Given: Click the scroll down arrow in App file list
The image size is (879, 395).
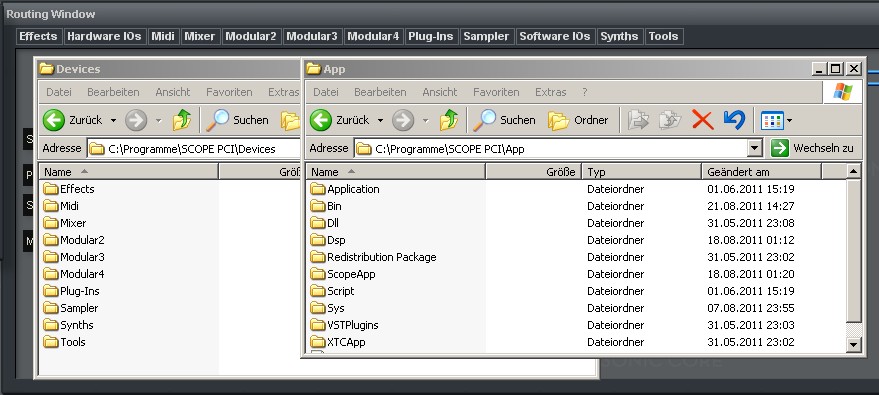Looking at the screenshot, I should pos(853,345).
